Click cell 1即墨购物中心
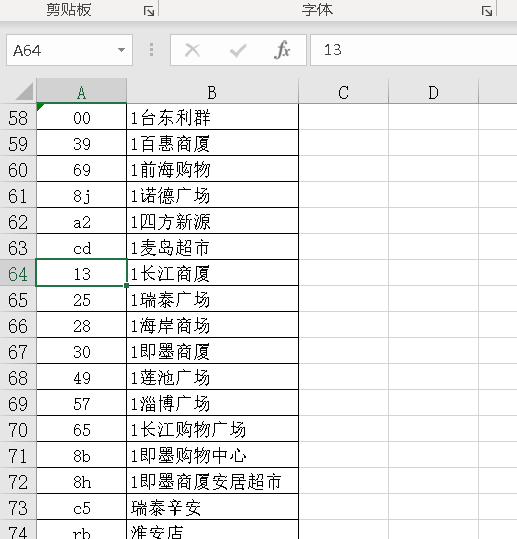Viewport: 517px width, 539px height. 212,456
